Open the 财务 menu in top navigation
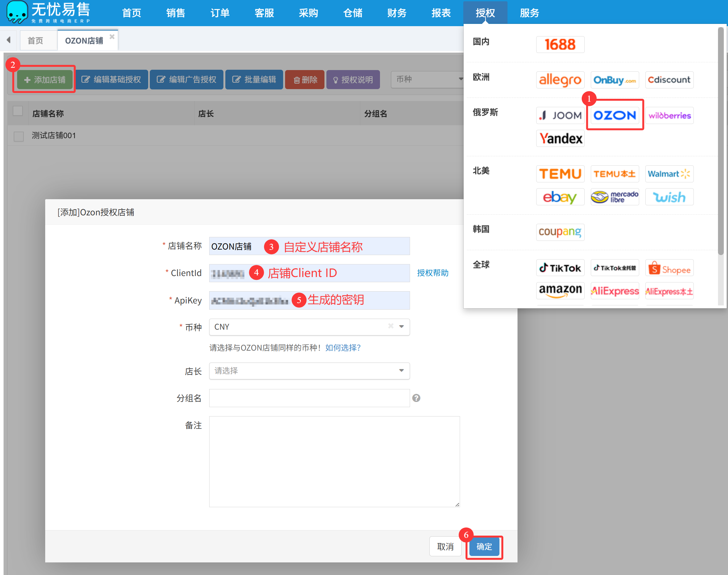The height and width of the screenshot is (575, 728). (397, 13)
